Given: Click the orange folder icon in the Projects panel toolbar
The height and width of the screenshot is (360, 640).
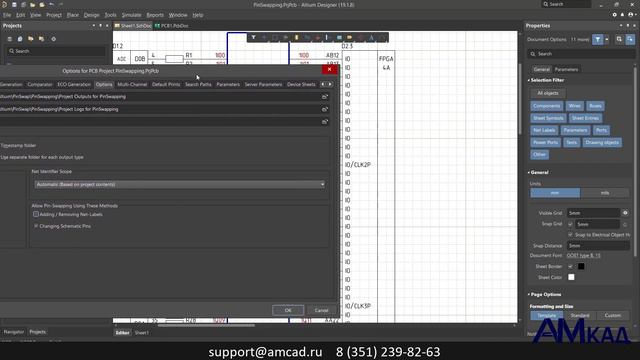Looking at the screenshot, I should (31, 39).
